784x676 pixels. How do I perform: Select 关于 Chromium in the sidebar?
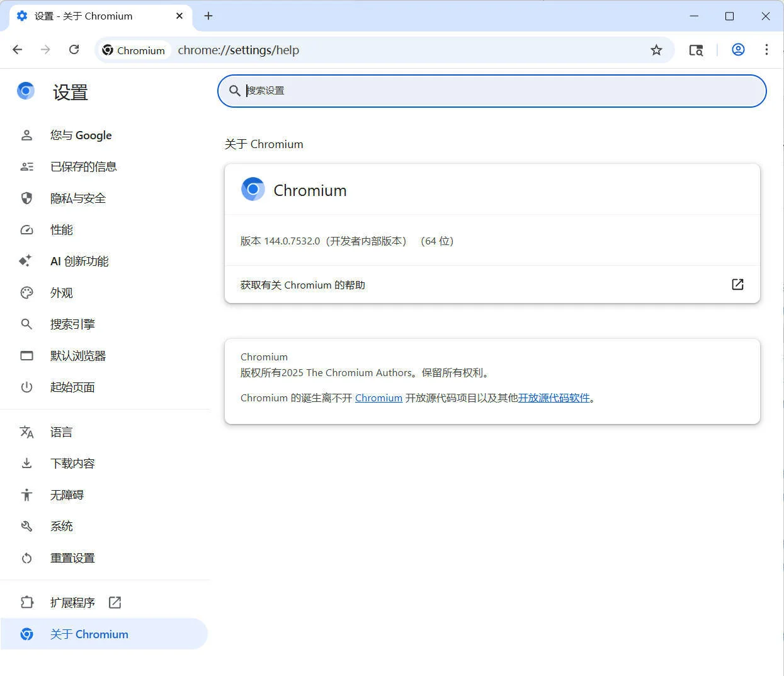point(89,634)
